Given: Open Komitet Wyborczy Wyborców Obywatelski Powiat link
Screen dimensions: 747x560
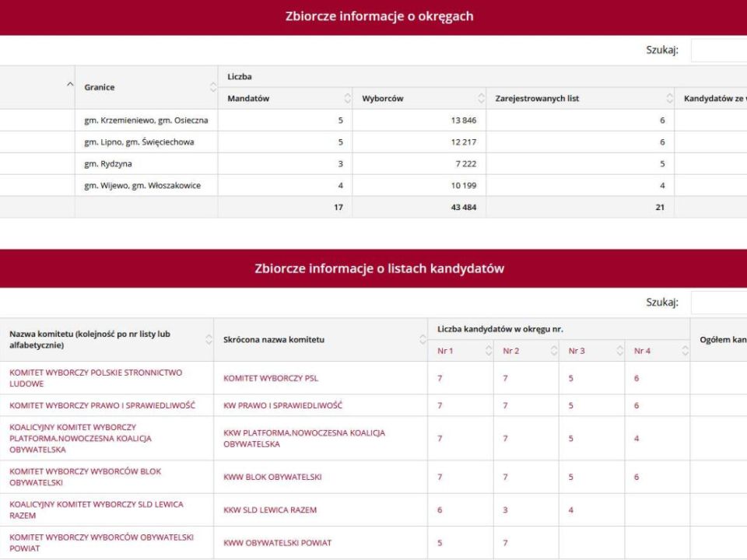Looking at the screenshot, I should point(101,543).
